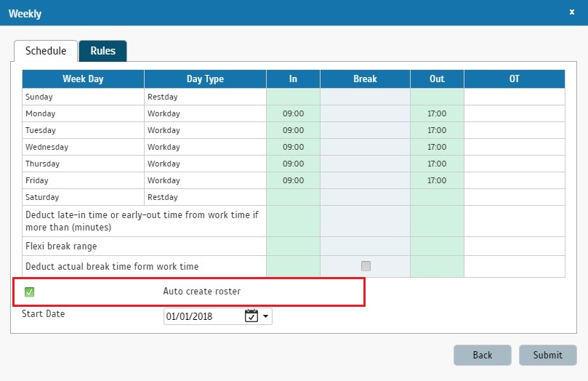Close the Weekly dialog with X icon
The height and width of the screenshot is (381, 588).
[572, 12]
